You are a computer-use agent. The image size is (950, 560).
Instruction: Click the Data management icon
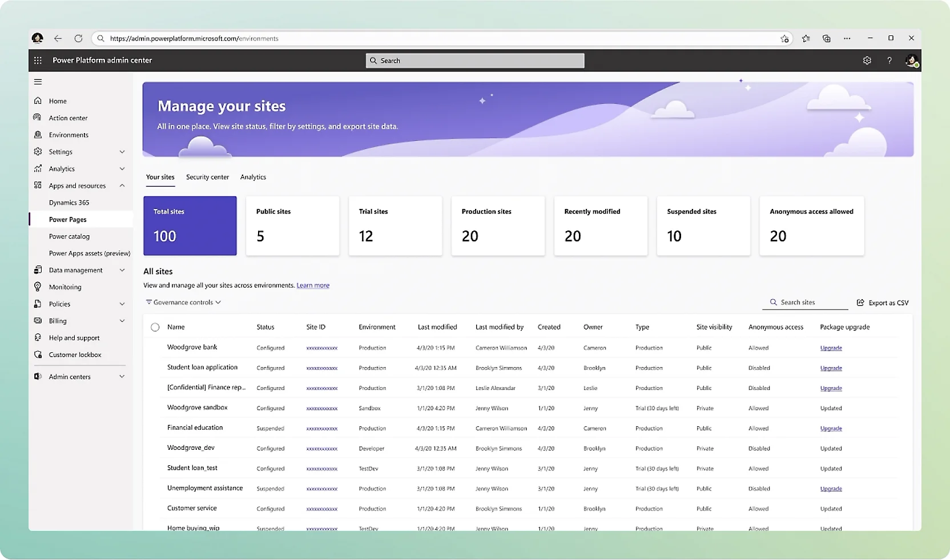[x=38, y=269]
